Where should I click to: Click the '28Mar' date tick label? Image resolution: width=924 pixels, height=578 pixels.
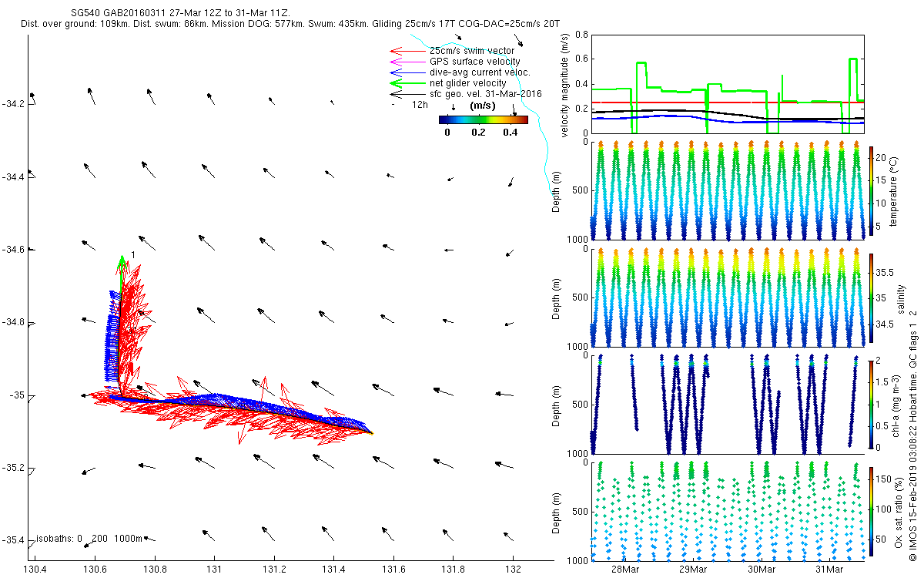point(625,569)
